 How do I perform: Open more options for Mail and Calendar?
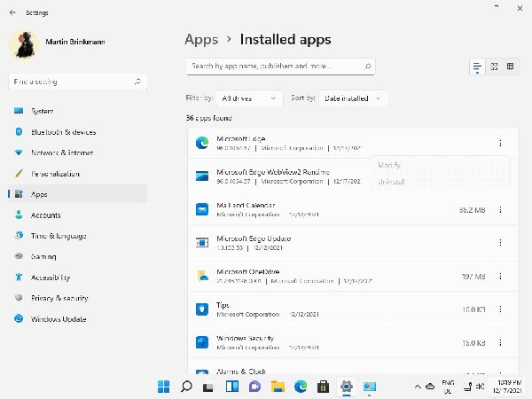click(x=500, y=209)
